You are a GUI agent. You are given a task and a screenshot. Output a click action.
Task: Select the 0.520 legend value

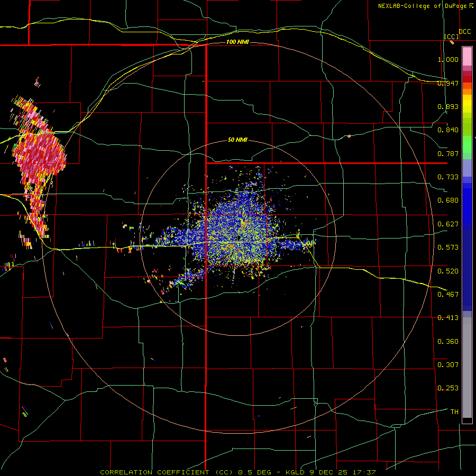click(x=448, y=271)
